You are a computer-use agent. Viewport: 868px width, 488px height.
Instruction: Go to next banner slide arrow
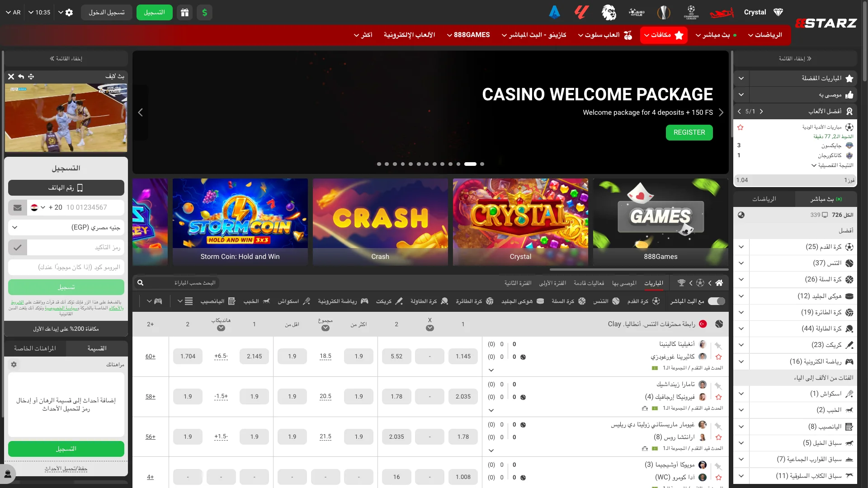721,113
